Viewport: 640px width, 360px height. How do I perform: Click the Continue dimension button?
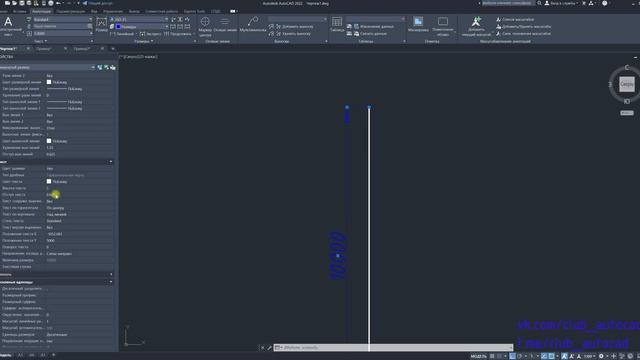click(178, 34)
